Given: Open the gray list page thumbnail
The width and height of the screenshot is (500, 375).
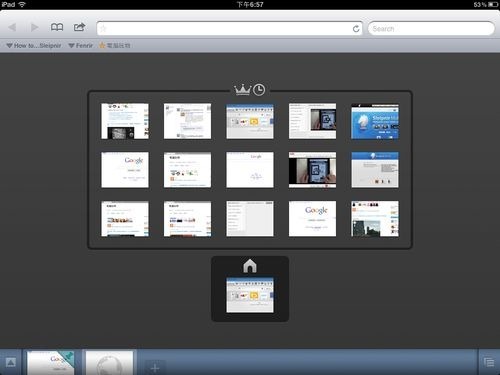Looking at the screenshot, I should [250, 219].
